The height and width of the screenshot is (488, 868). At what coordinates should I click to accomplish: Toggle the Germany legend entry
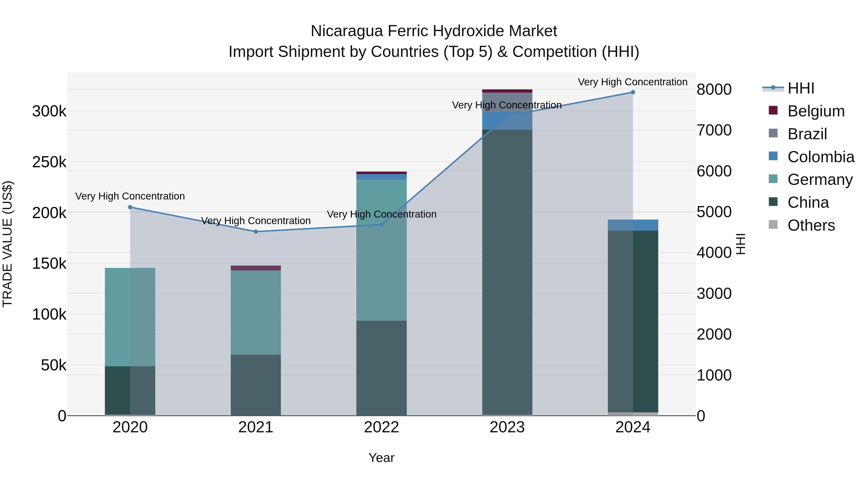point(810,179)
